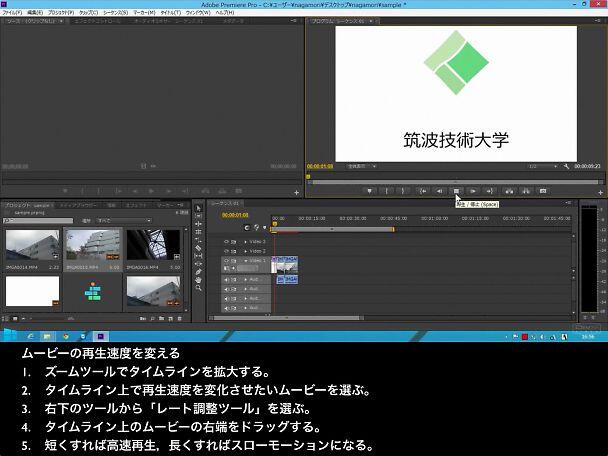Image resolution: width=608 pixels, height=456 pixels.
Task: Select the Zoom magnifier tool
Action: point(199,288)
